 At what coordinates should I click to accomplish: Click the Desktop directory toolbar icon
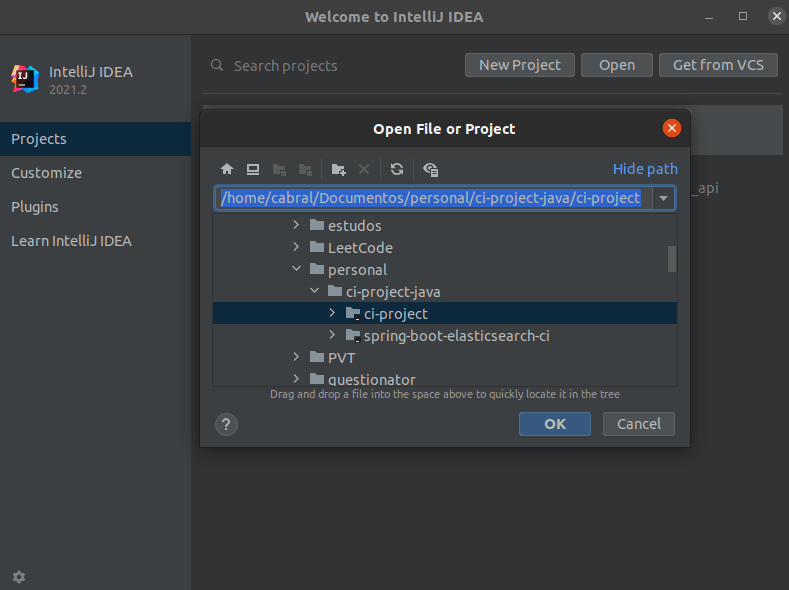tap(253, 169)
